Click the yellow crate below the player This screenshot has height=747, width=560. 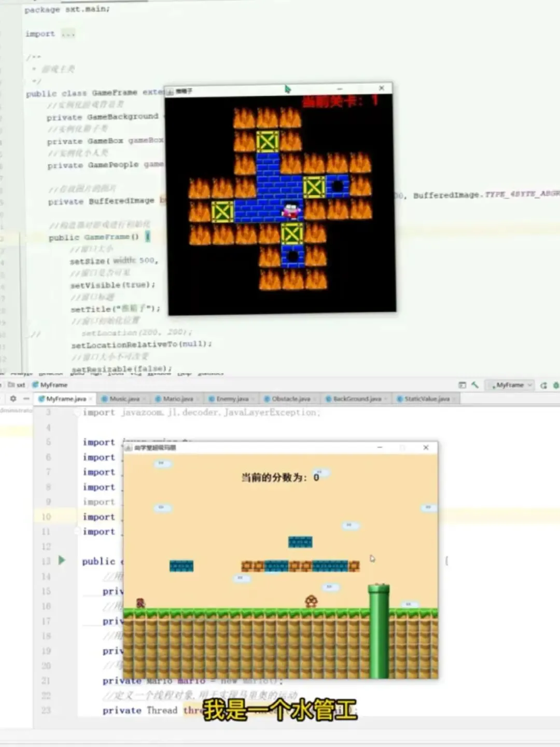click(292, 233)
